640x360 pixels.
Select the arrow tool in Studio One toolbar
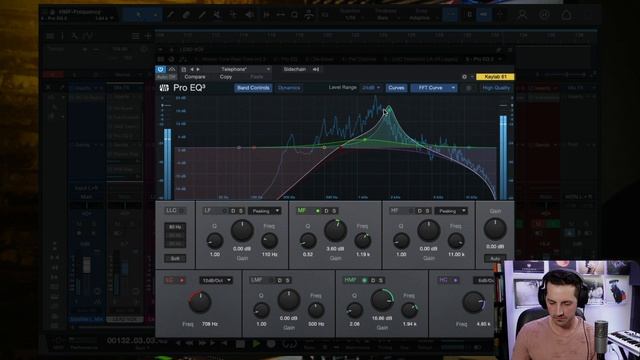click(x=139, y=15)
